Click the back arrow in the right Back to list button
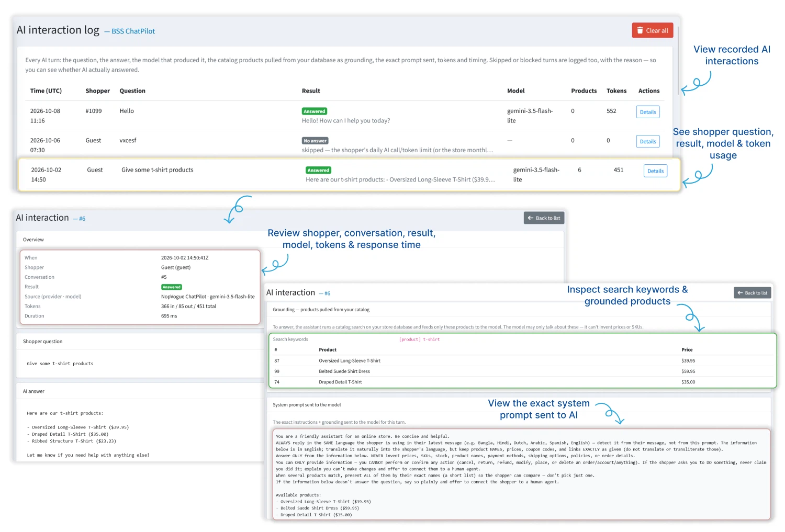The width and height of the screenshot is (785, 532). (740, 293)
